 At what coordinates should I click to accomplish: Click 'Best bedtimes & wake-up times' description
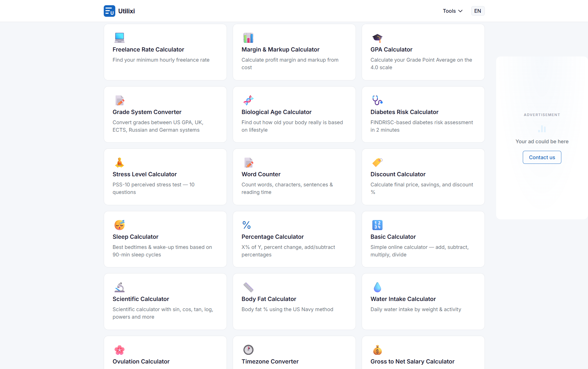point(162,251)
